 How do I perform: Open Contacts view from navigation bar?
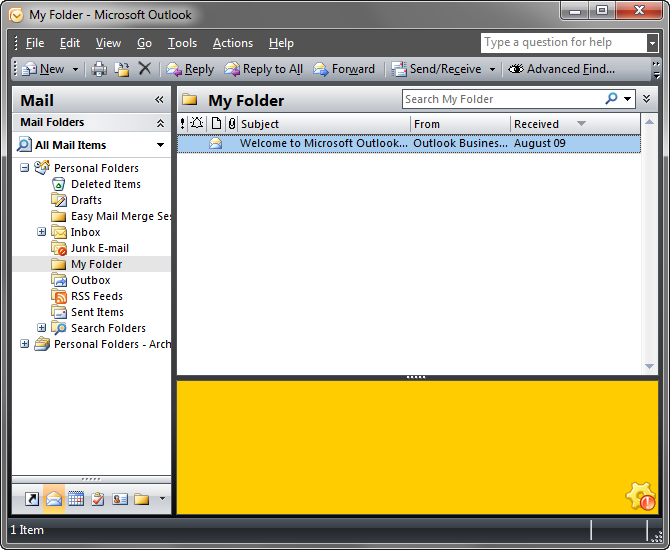(120, 499)
